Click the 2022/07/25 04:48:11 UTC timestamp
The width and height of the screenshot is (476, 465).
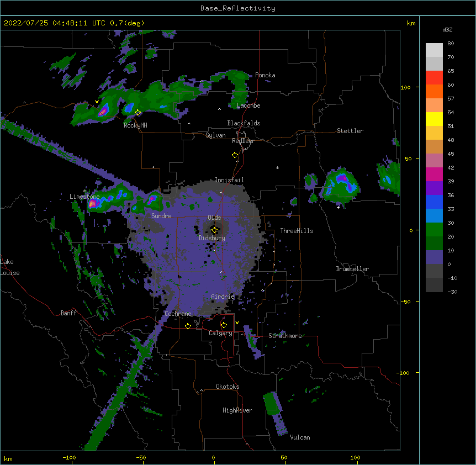coord(56,23)
